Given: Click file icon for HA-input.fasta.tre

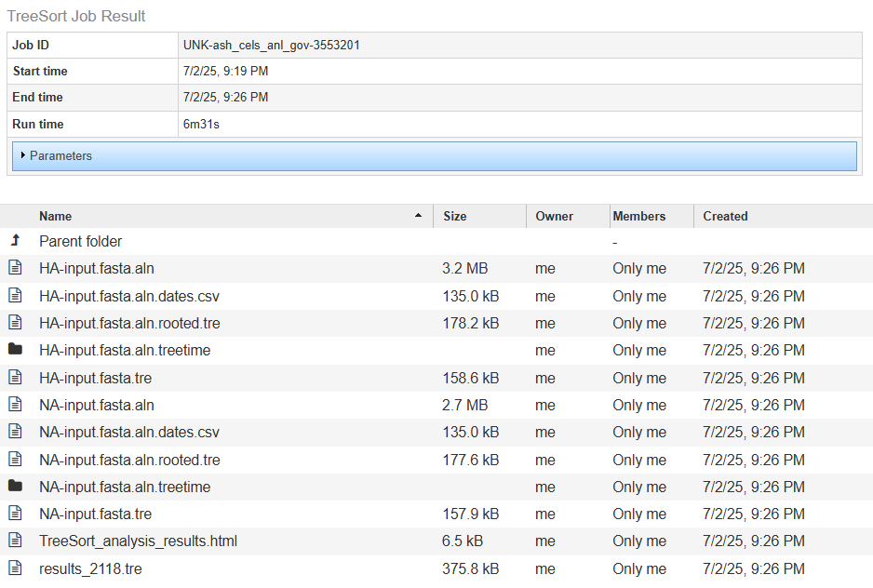Looking at the screenshot, I should pyautogui.click(x=15, y=377).
